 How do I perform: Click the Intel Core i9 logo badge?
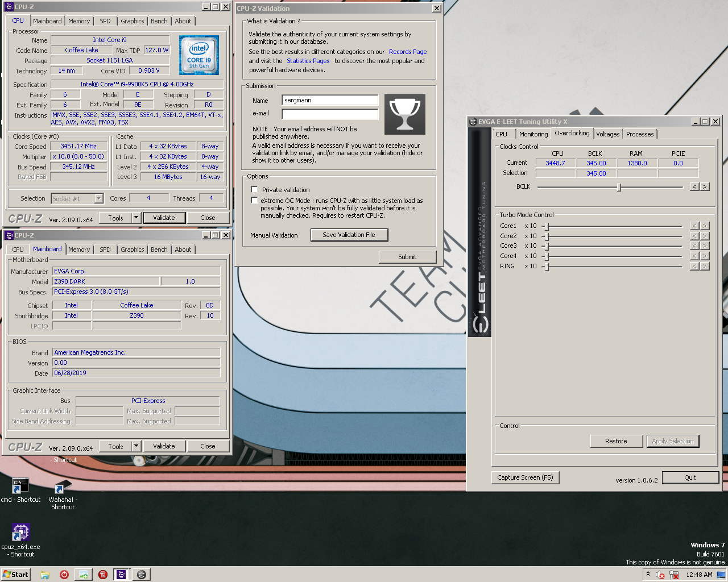(199, 55)
